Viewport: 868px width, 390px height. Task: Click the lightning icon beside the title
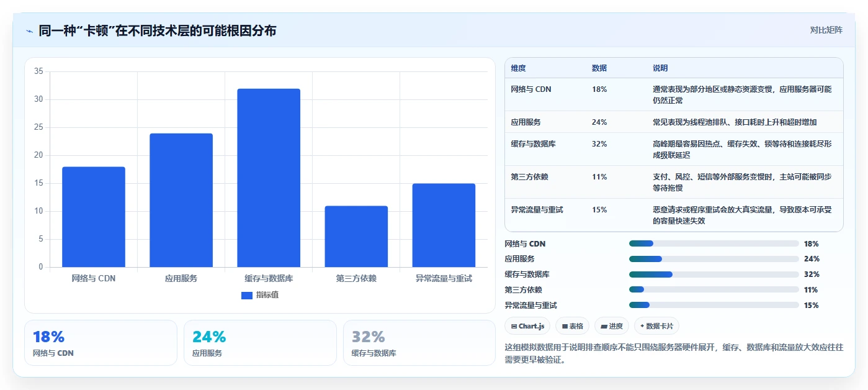click(x=29, y=31)
